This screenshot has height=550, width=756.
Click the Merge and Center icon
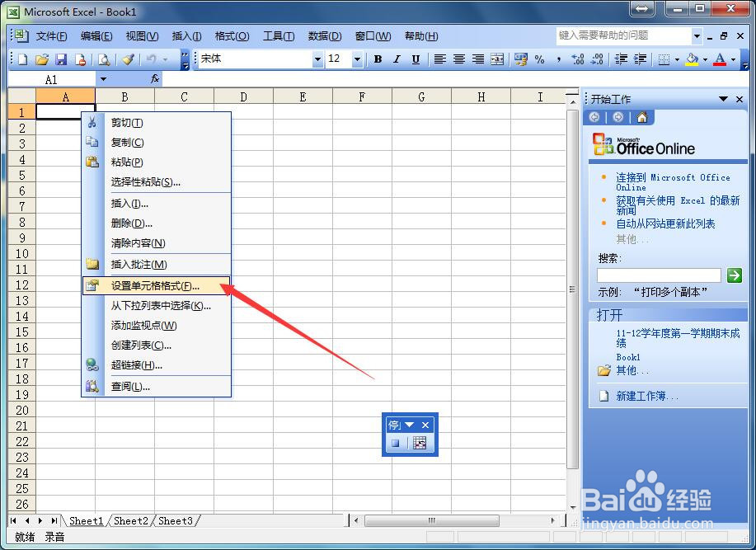pos(497,59)
